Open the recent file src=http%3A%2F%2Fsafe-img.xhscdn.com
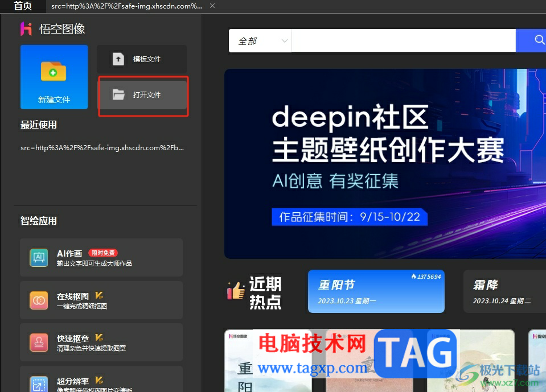Image resolution: width=546 pixels, height=392 pixels. click(102, 148)
